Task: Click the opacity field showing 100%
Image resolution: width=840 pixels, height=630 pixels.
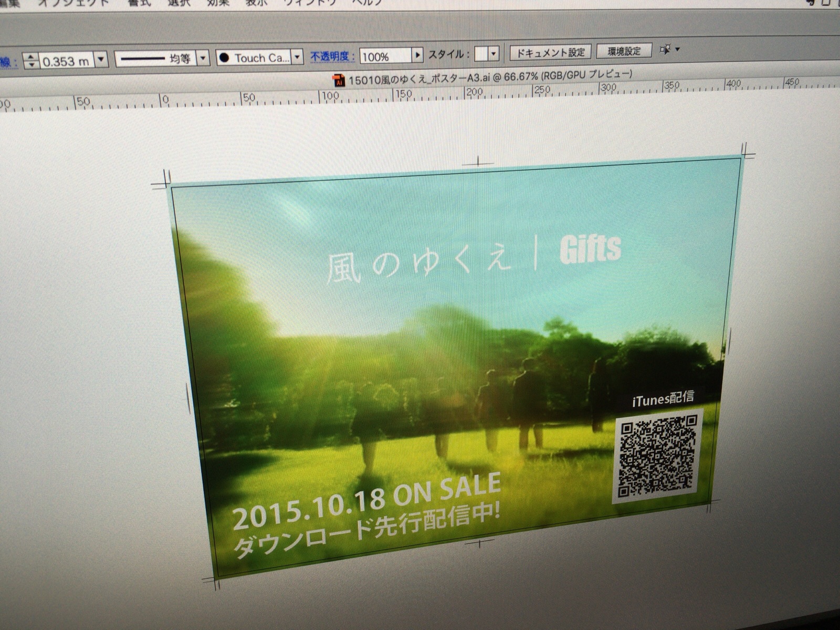Action: (385, 56)
